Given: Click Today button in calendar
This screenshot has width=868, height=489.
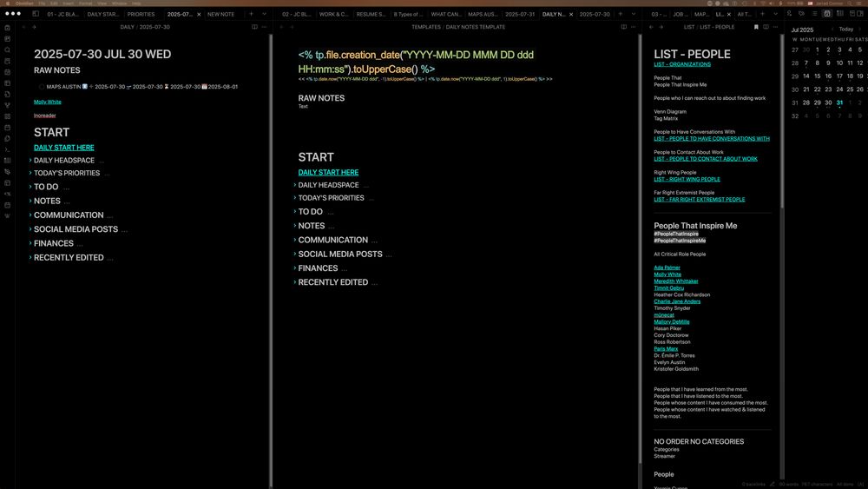Looking at the screenshot, I should pos(845,30).
